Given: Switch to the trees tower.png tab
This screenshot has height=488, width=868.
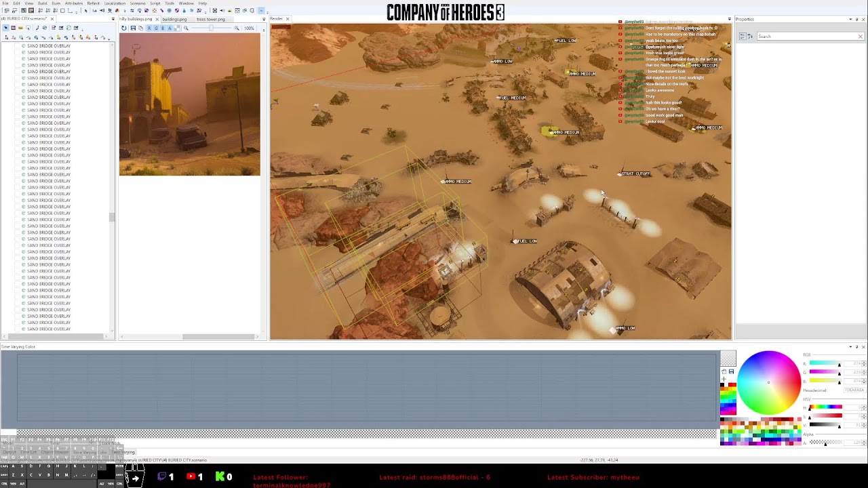Looking at the screenshot, I should 211,19.
